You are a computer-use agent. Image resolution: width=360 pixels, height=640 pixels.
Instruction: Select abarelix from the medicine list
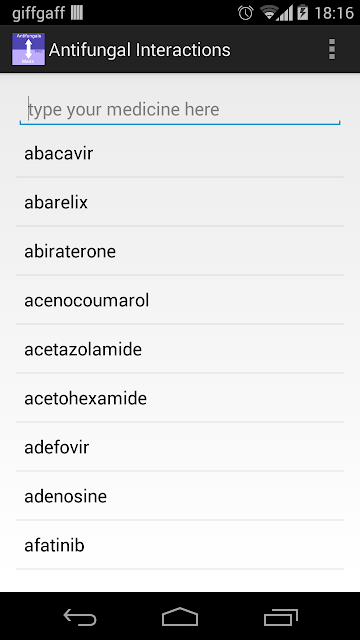pyautogui.click(x=180, y=202)
